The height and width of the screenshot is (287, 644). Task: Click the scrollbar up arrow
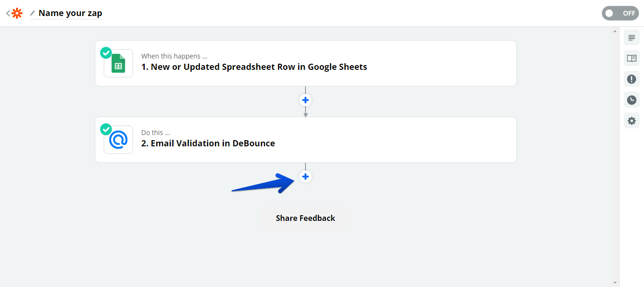[615, 31]
